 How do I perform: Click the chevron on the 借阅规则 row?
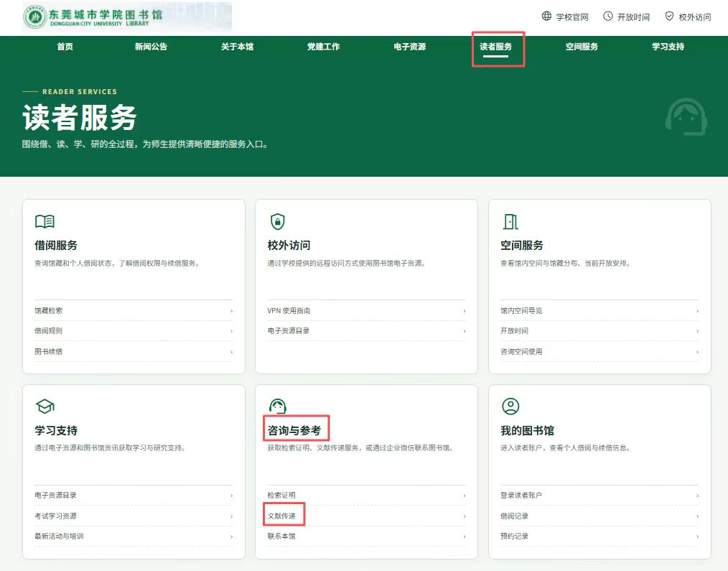click(x=232, y=331)
